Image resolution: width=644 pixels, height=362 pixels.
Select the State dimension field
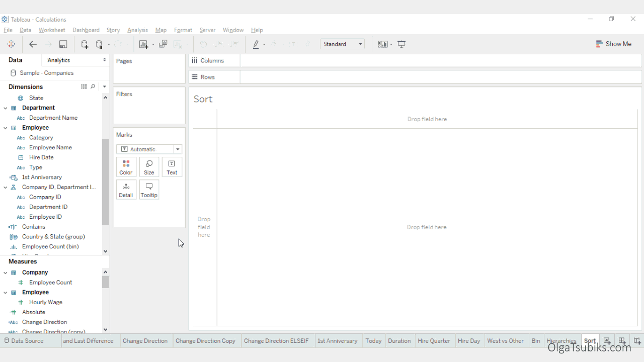click(x=36, y=98)
